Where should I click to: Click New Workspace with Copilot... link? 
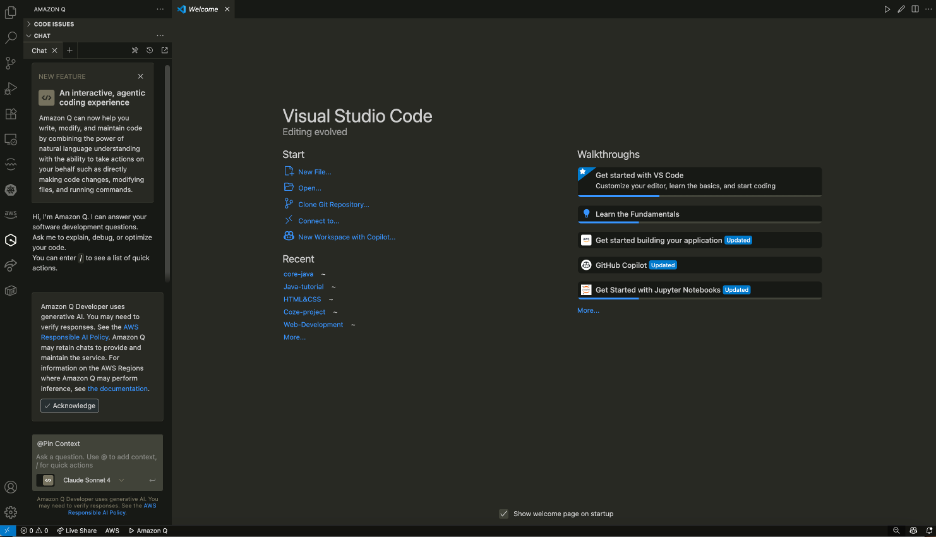coord(346,237)
